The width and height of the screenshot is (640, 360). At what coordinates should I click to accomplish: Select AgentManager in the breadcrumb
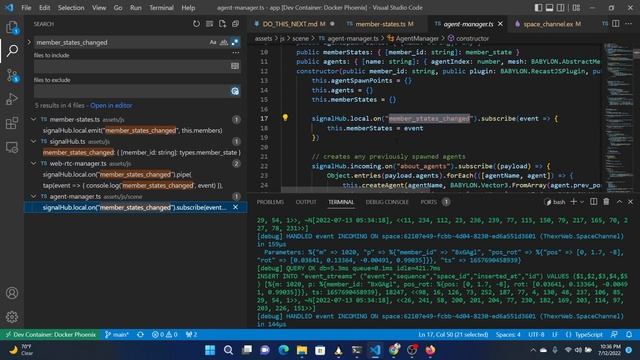(x=417, y=38)
